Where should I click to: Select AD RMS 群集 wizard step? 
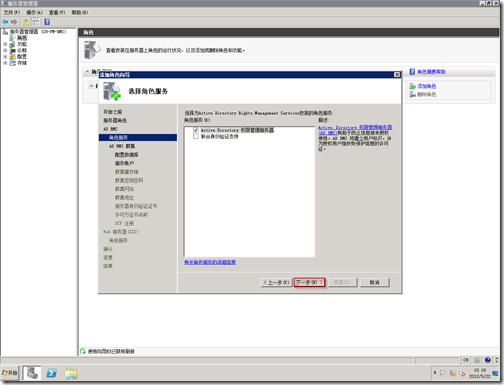122,146
